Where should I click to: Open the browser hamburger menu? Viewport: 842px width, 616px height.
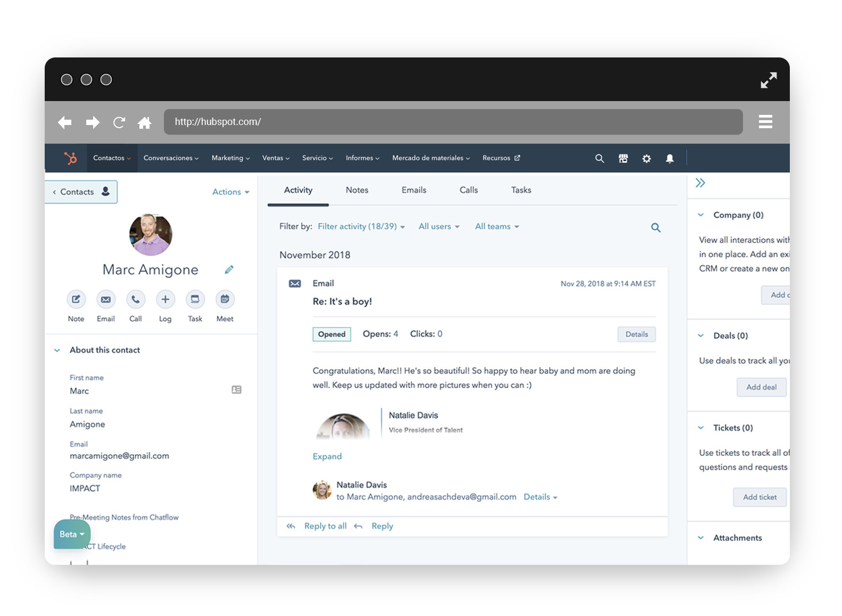(x=765, y=122)
